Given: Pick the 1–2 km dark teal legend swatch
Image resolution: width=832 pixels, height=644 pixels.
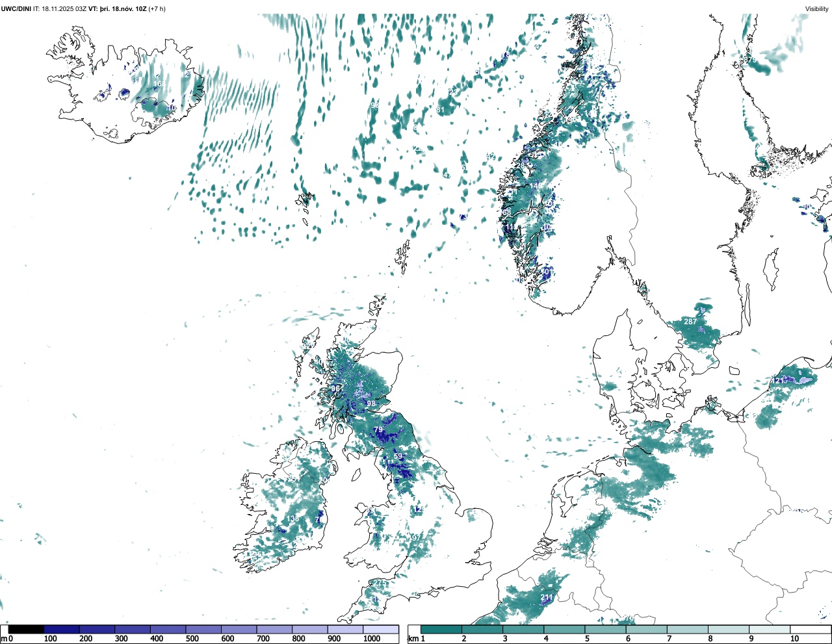Looking at the screenshot, I should click(x=441, y=629).
